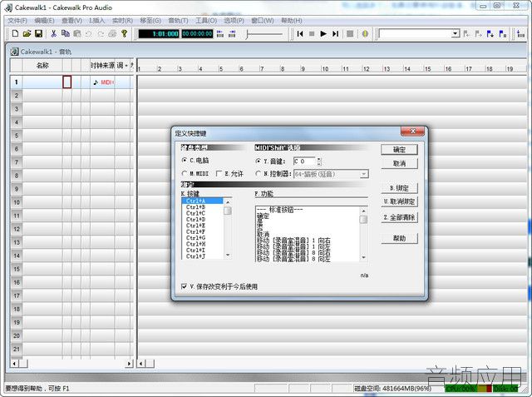This screenshot has height=397, width=532.
Task: Open the 工具(O) menu
Action: click(x=206, y=21)
